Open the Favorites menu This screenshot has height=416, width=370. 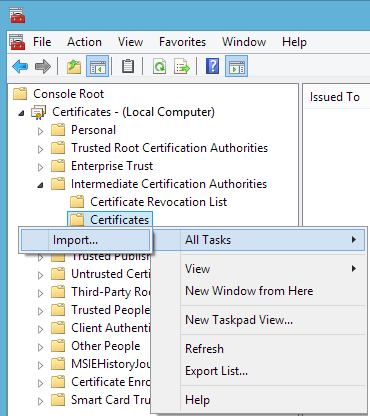(182, 42)
